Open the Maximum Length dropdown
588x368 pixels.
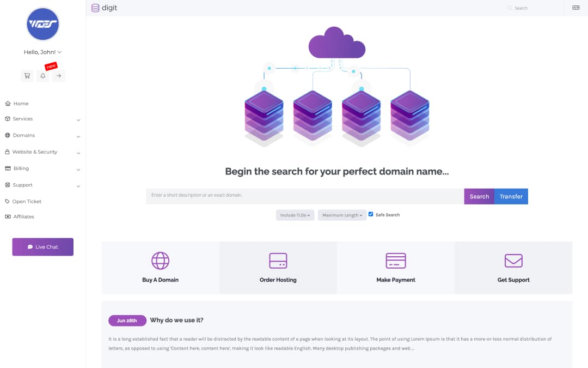(x=342, y=215)
